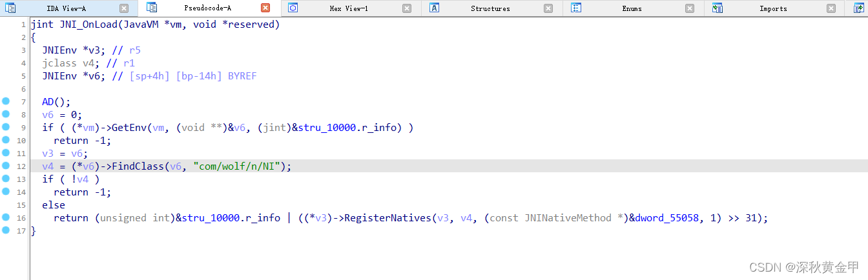
Task: Click the Hex View-1 tab icon
Action: point(293,8)
